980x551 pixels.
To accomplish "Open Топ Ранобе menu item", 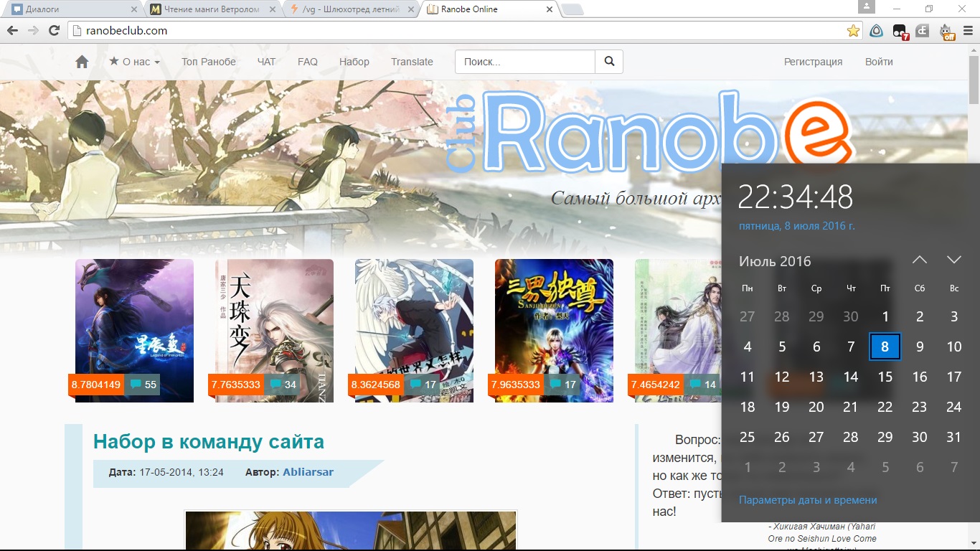I will (x=209, y=62).
